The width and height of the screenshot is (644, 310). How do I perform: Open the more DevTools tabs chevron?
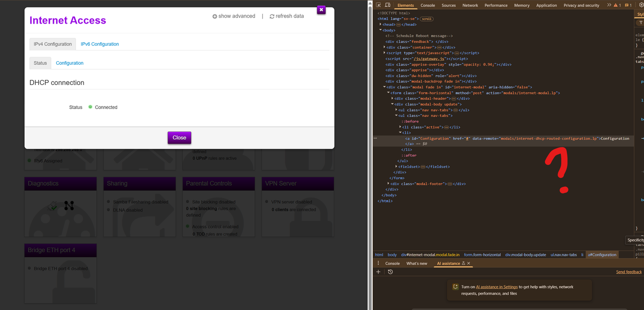pos(609,5)
